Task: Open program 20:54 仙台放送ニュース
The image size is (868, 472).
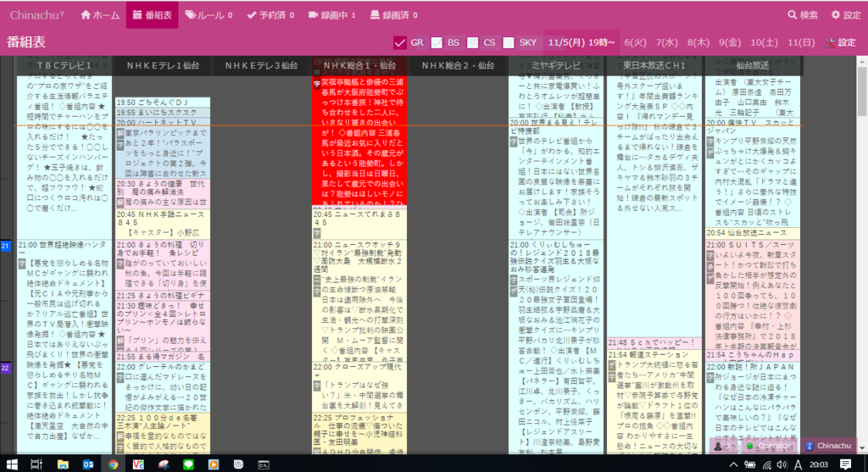Action: click(x=753, y=233)
